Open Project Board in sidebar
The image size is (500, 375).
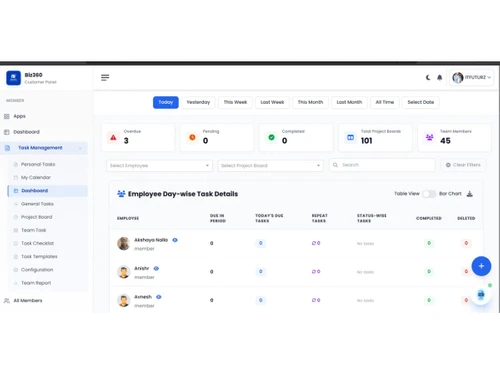(48, 217)
